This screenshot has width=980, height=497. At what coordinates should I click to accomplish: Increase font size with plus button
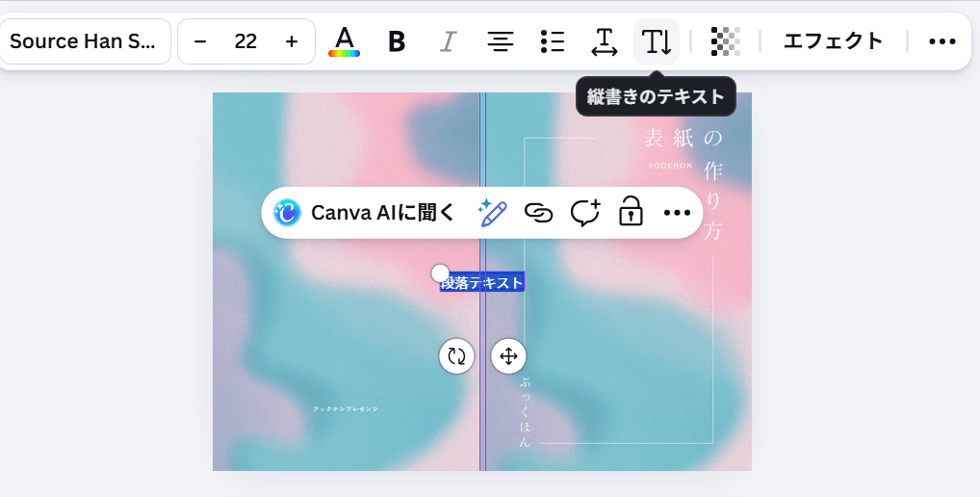(292, 41)
